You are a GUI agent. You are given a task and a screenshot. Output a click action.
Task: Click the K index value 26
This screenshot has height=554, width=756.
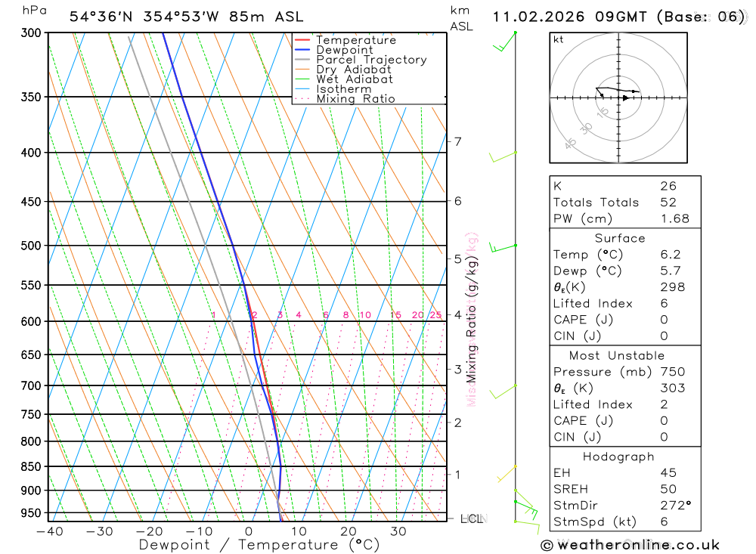[668, 186]
